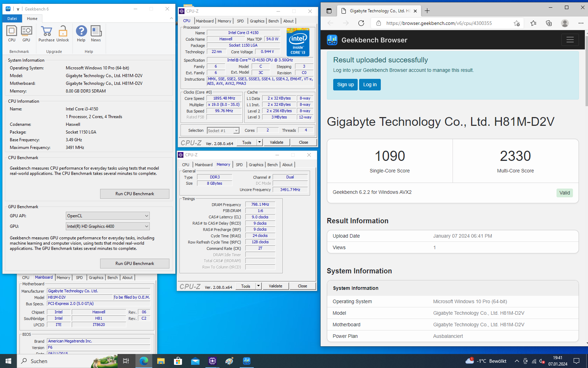Open Bench tab in top CPU-Z window
The height and width of the screenshot is (368, 588).
click(274, 21)
